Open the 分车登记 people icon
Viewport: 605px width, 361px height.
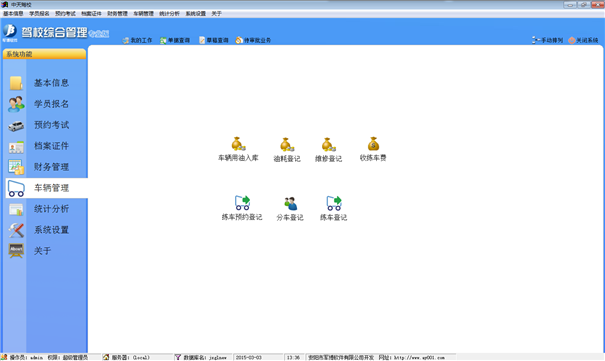pos(290,203)
